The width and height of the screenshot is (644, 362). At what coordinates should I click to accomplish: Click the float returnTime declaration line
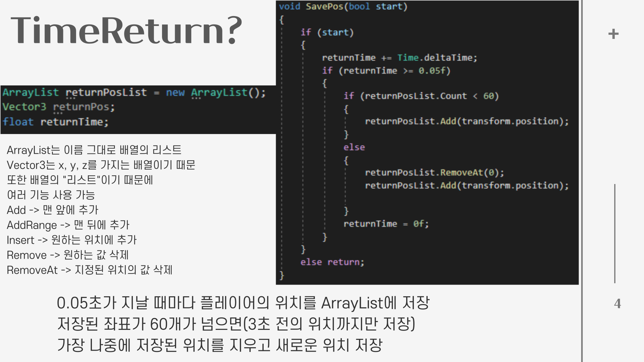pos(56,122)
